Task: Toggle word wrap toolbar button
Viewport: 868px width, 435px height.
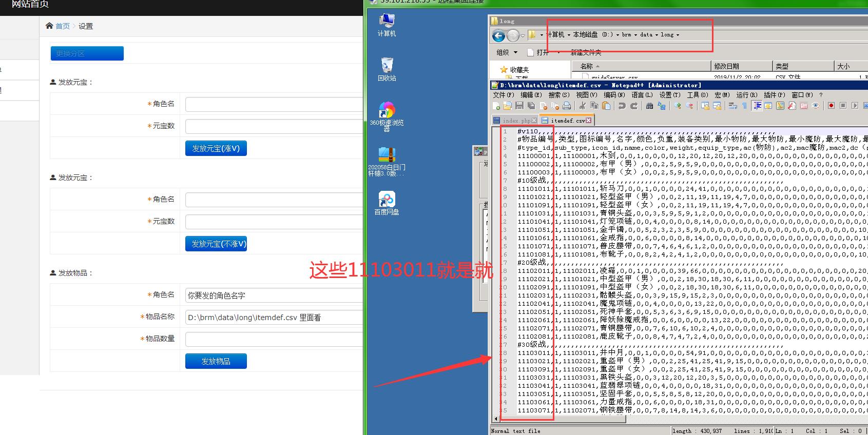Action: pyautogui.click(x=733, y=106)
